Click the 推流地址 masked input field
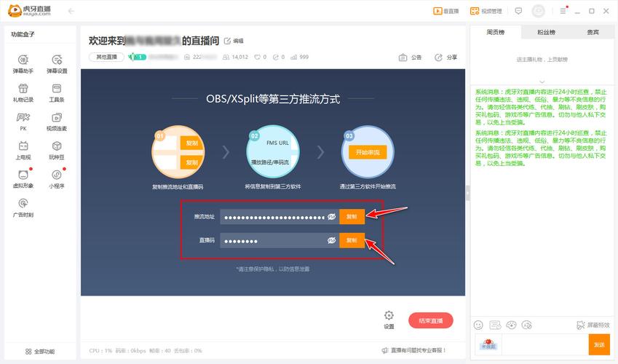 tap(280, 216)
